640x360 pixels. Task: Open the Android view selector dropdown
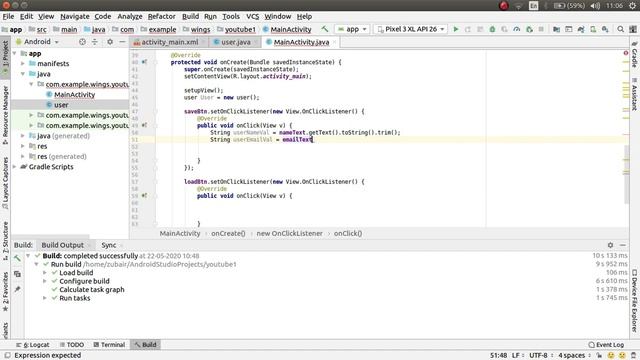38,42
